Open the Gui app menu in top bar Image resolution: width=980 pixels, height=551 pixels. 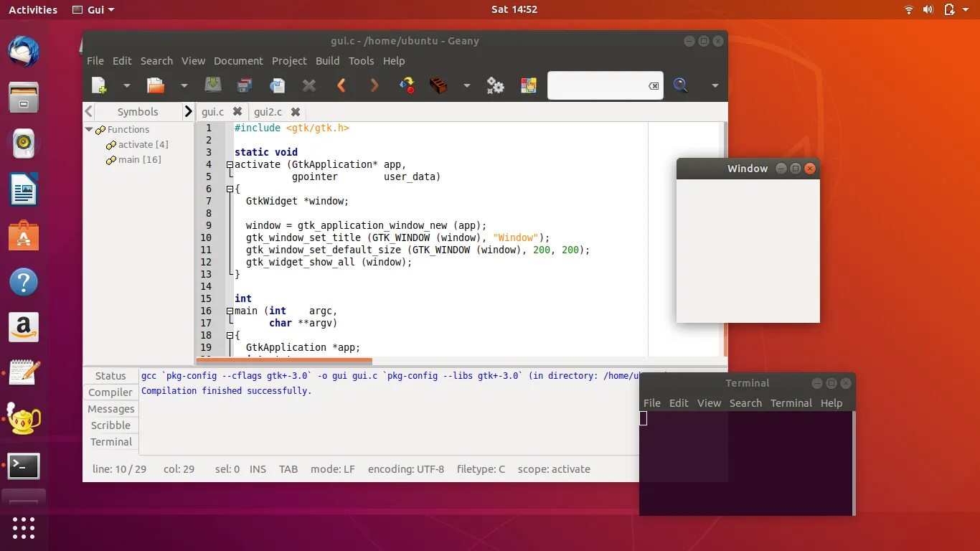(94, 9)
